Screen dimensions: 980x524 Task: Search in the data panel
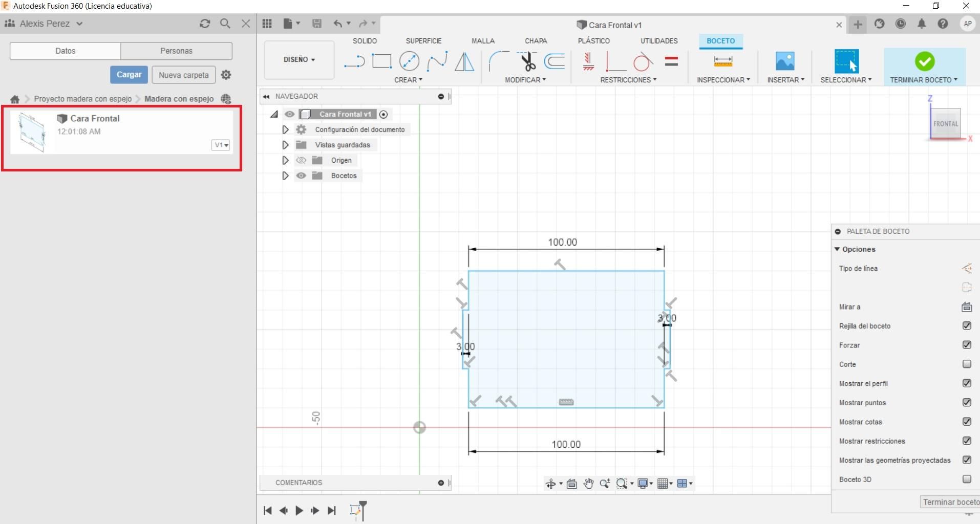(225, 24)
